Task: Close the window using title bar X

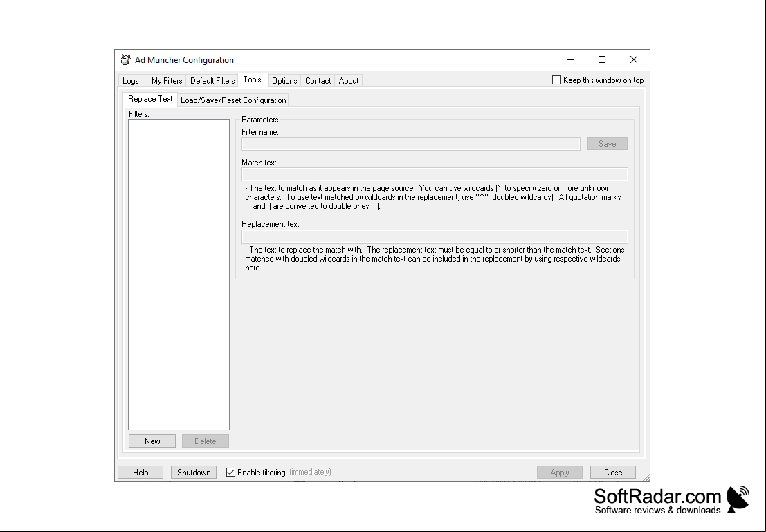Action: (x=634, y=59)
